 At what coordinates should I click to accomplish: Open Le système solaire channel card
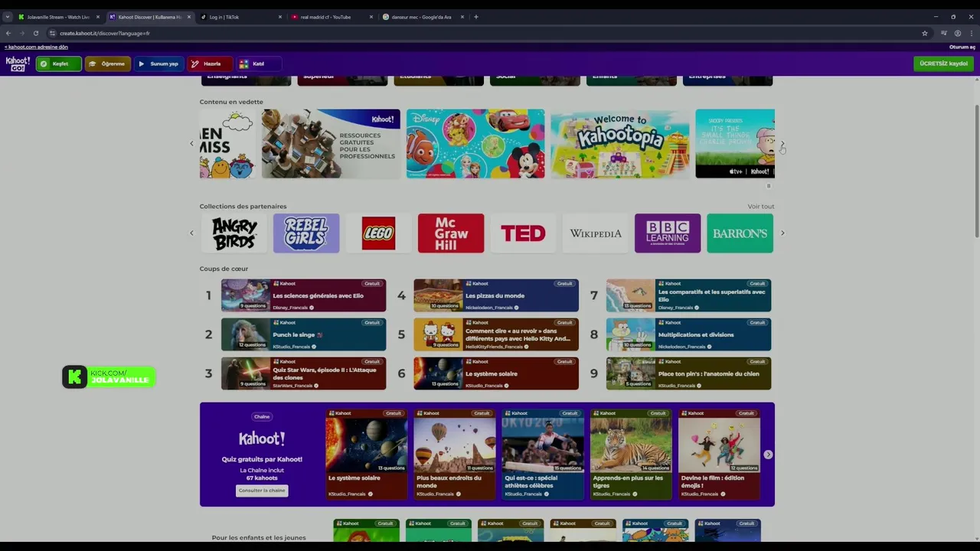pyautogui.click(x=366, y=455)
